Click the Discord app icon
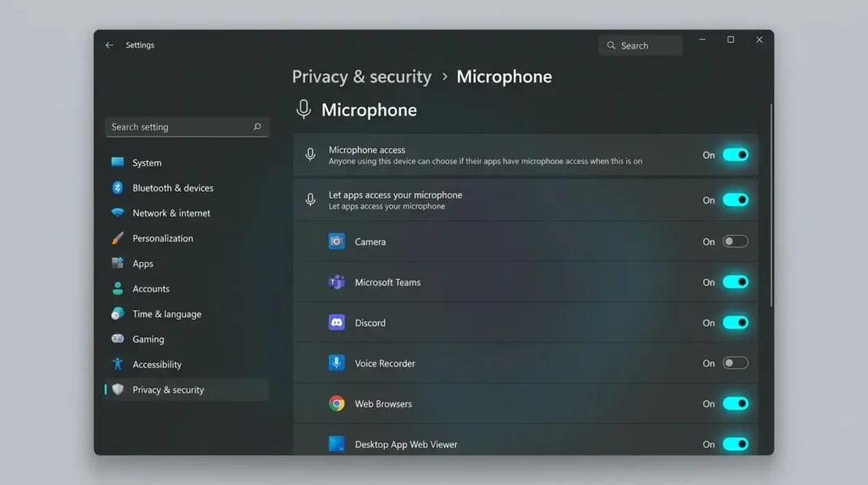The image size is (868, 485). 337,322
